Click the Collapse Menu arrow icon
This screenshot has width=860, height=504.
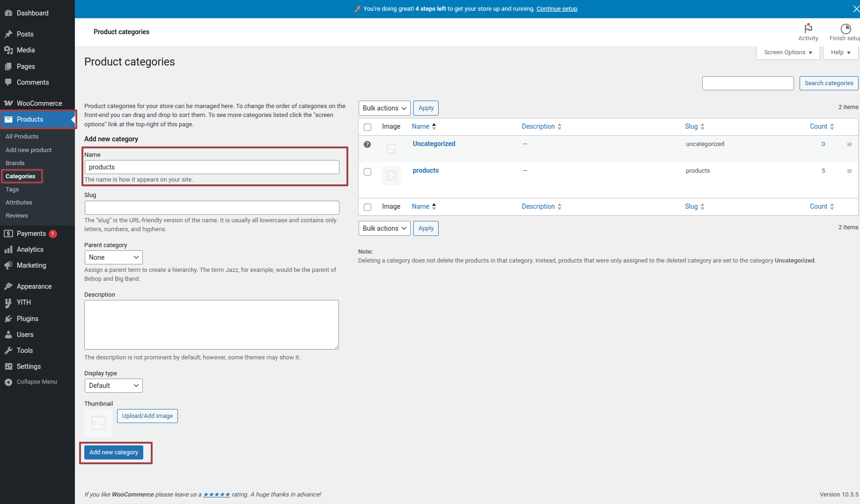click(8, 382)
